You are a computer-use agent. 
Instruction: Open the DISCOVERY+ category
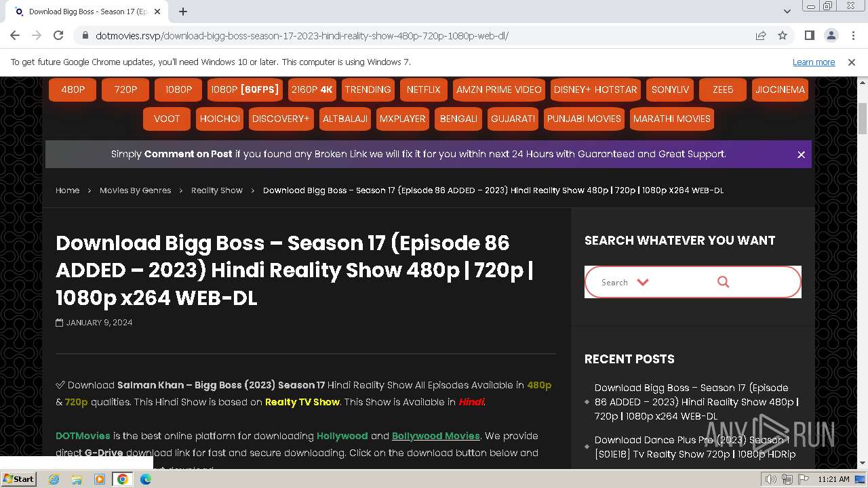tap(281, 119)
